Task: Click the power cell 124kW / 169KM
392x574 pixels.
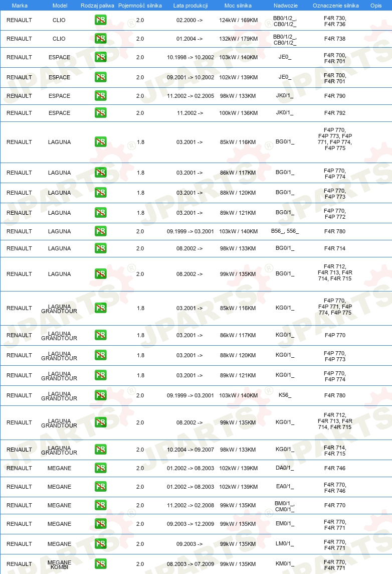Action: point(239,20)
